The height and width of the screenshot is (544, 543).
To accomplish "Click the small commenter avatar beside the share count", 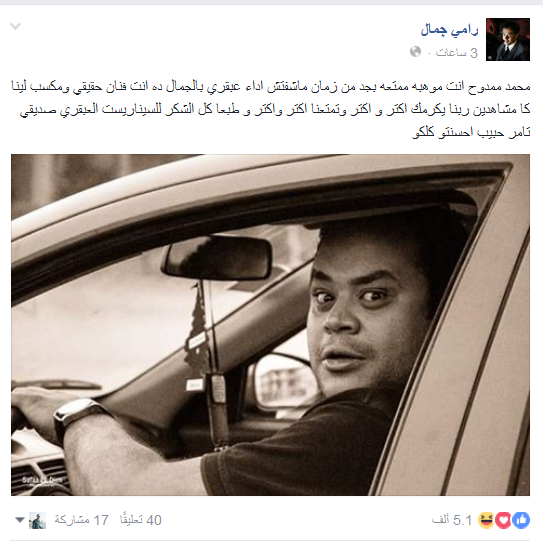I will (37, 520).
